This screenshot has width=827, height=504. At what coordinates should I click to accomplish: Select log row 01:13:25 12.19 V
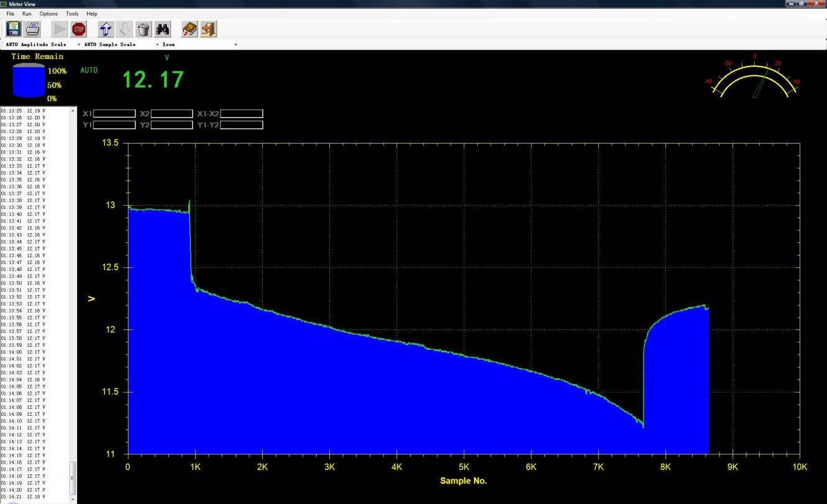pos(23,111)
